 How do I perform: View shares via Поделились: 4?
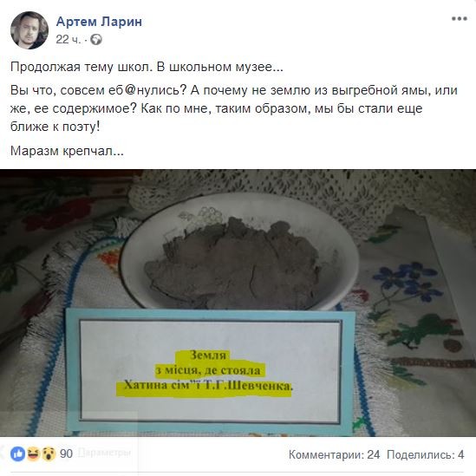point(426,454)
